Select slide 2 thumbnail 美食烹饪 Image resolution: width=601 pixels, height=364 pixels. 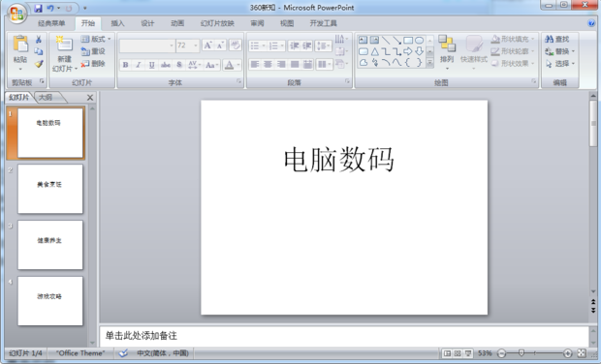50,189
